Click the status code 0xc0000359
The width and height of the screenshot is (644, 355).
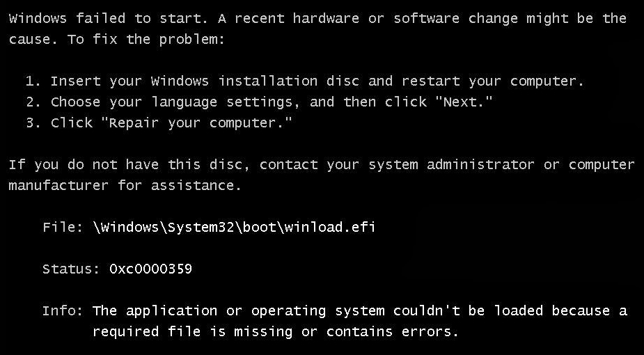click(x=151, y=269)
